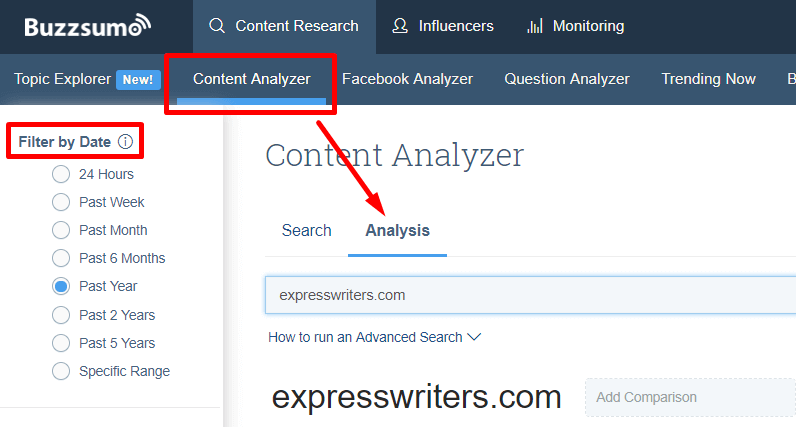Switch to the Analysis tab
Image resolution: width=796 pixels, height=427 pixels.
tap(397, 230)
